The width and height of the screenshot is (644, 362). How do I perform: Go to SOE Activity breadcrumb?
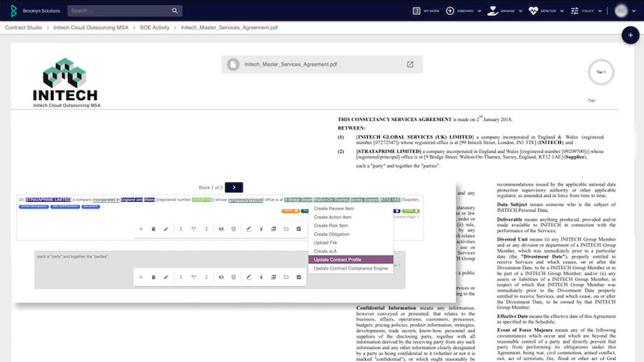coord(155,27)
